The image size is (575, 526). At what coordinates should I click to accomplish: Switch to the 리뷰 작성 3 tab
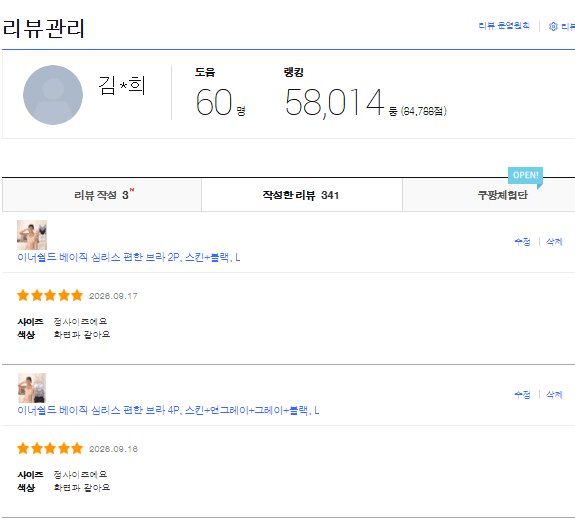click(102, 195)
